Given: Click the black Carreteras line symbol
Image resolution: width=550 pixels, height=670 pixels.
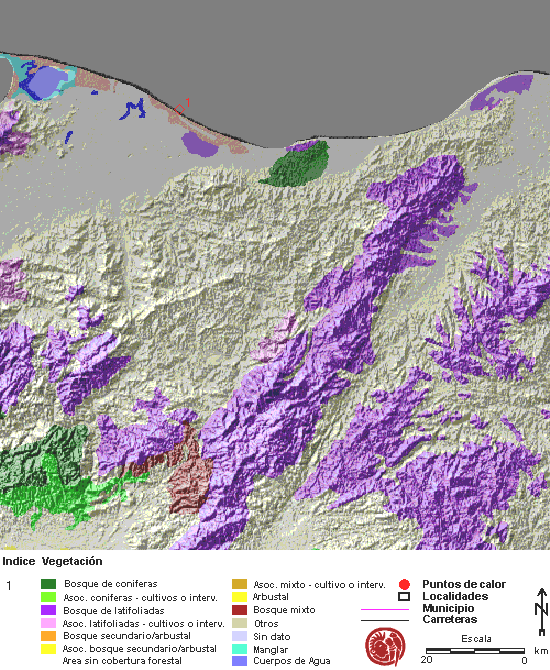Looking at the screenshot, I should click(385, 620).
